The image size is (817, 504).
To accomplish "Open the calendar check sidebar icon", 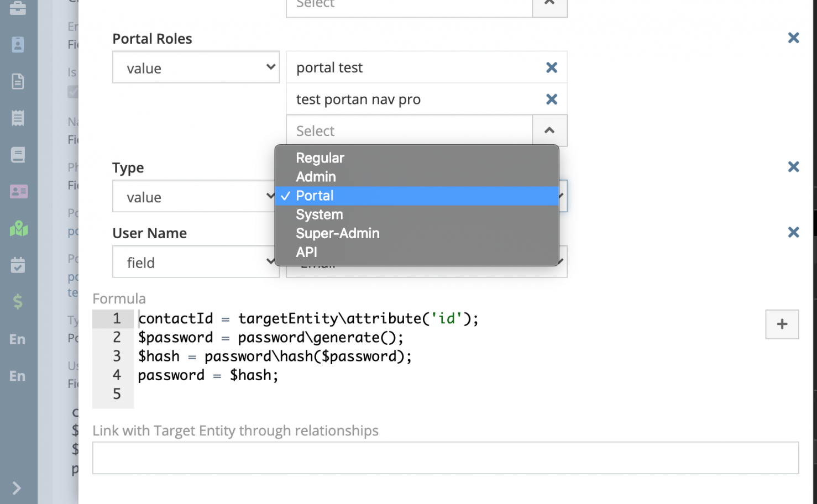I will click(18, 265).
